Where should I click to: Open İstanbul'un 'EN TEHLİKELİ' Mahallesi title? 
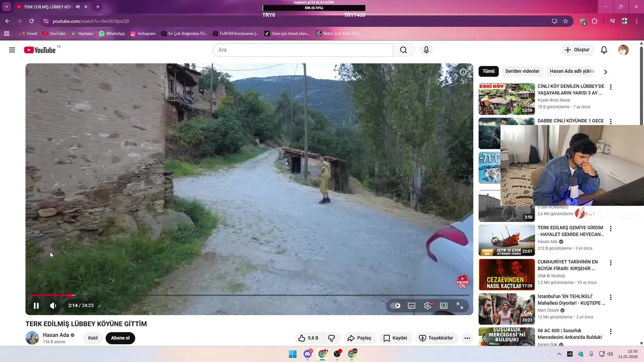(571, 300)
